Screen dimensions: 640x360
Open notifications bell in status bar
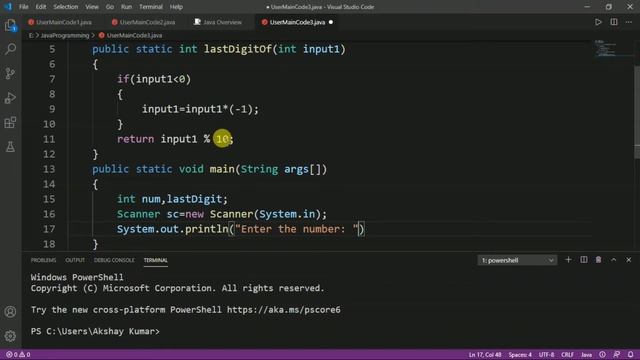point(631,355)
